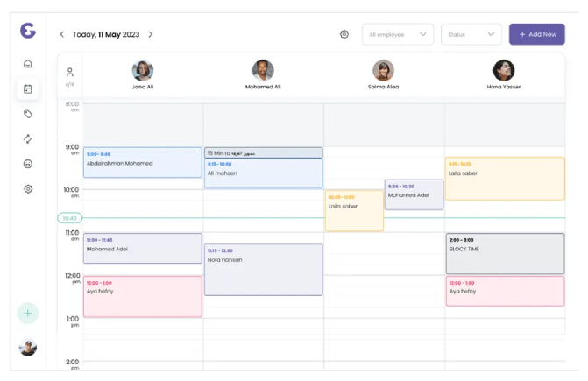Select the calendar icon in sidebar
The height and width of the screenshot is (381, 588).
coord(28,88)
